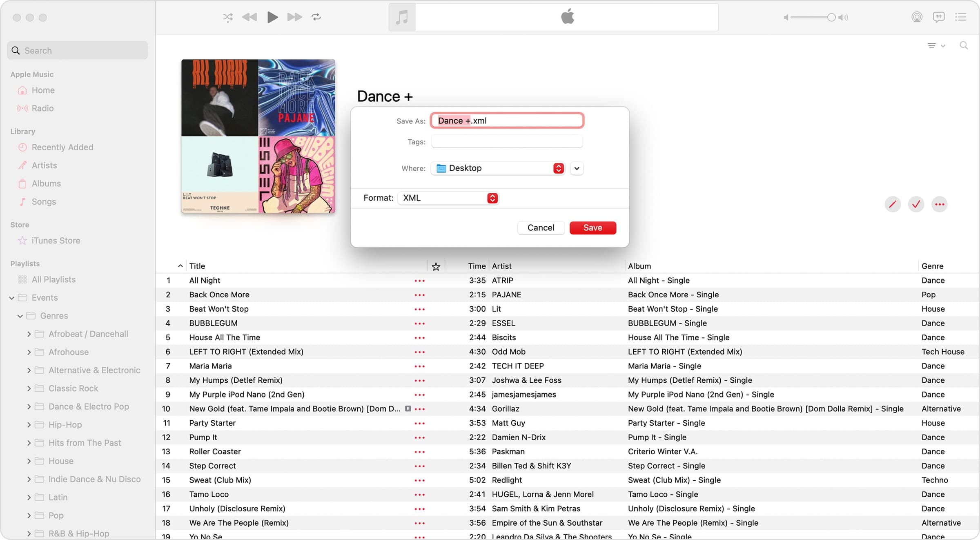Open the playlist more options button

(x=940, y=204)
